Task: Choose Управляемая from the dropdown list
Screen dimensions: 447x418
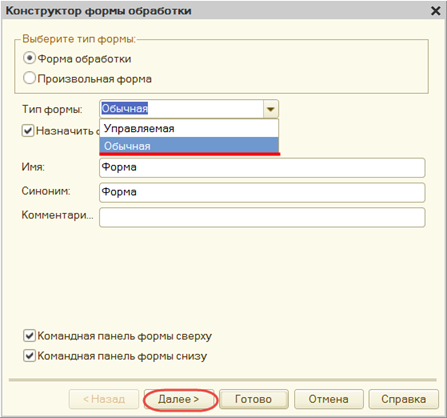Action: 189,128
